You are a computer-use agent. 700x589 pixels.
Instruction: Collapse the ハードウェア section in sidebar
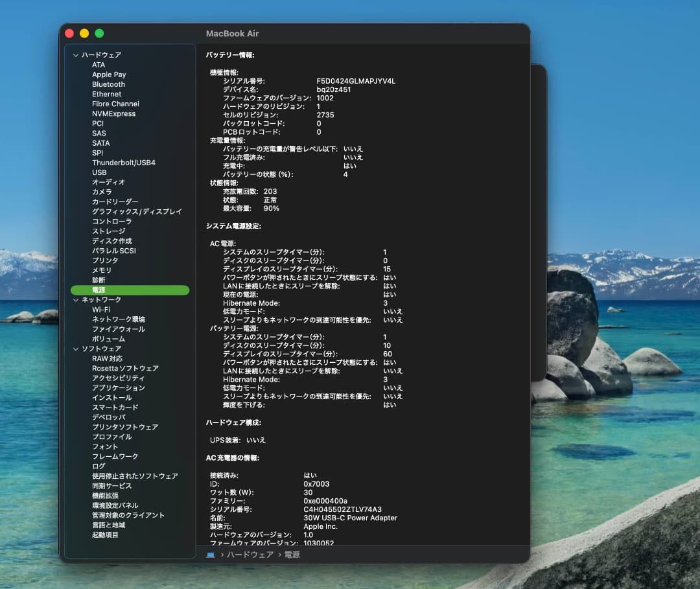(76, 55)
